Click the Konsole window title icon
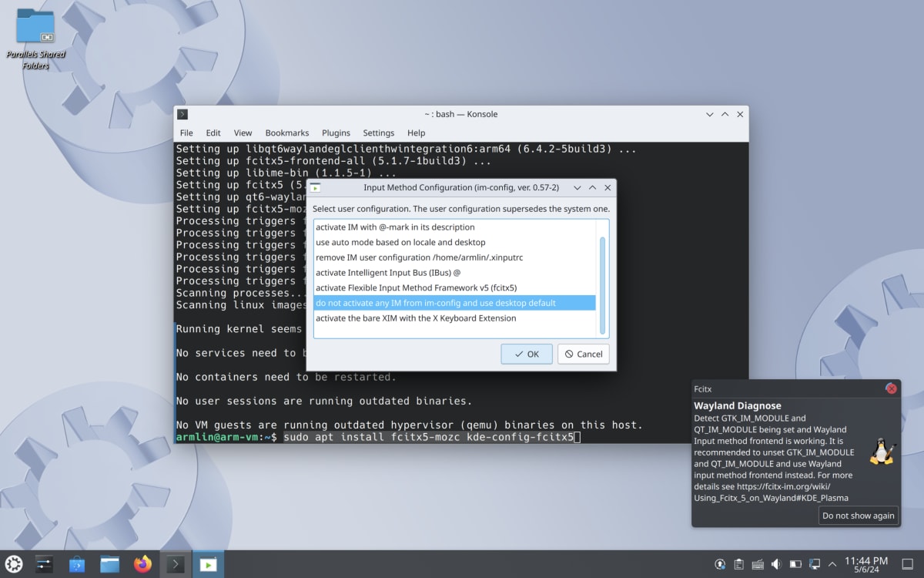 [x=182, y=114]
